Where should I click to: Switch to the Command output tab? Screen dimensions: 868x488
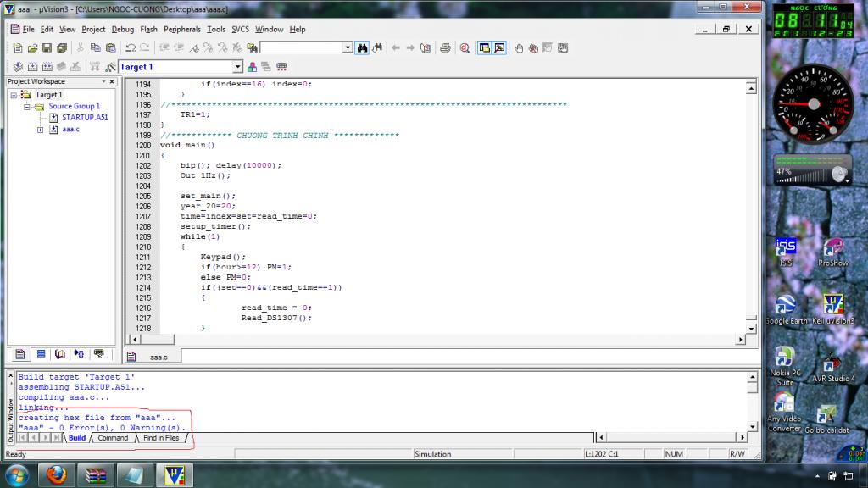pyautogui.click(x=113, y=438)
